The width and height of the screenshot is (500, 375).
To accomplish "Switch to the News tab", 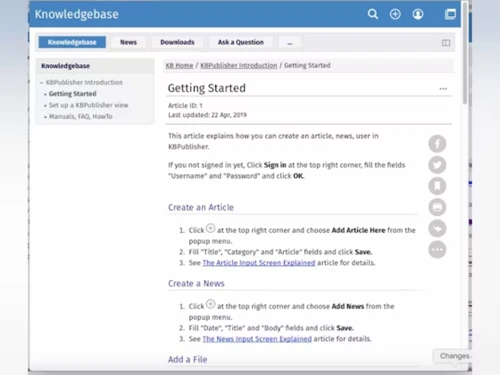I will (x=128, y=42).
